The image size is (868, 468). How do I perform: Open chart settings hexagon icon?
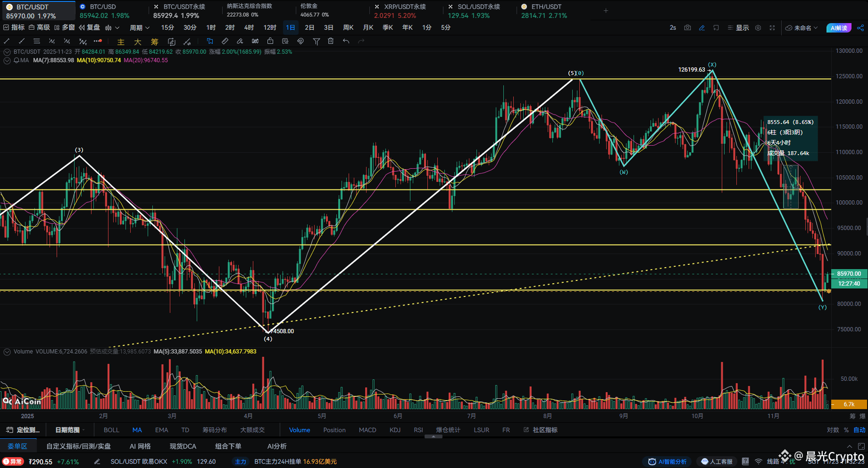[758, 28]
